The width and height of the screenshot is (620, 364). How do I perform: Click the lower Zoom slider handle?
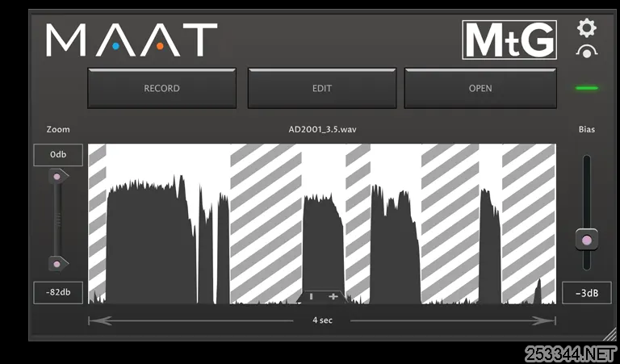pos(58,264)
